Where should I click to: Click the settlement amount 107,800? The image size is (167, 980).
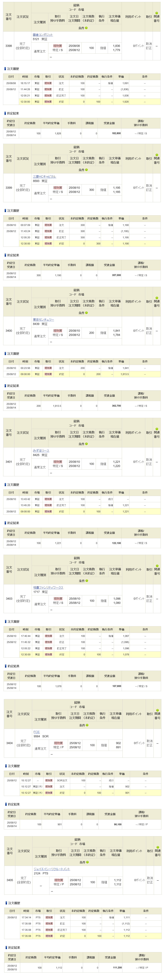tap(116, 686)
